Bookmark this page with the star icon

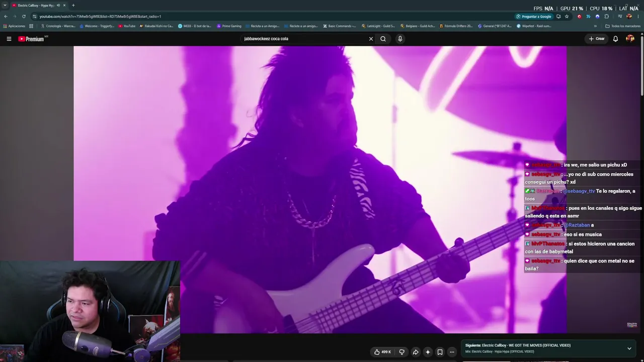tap(567, 16)
